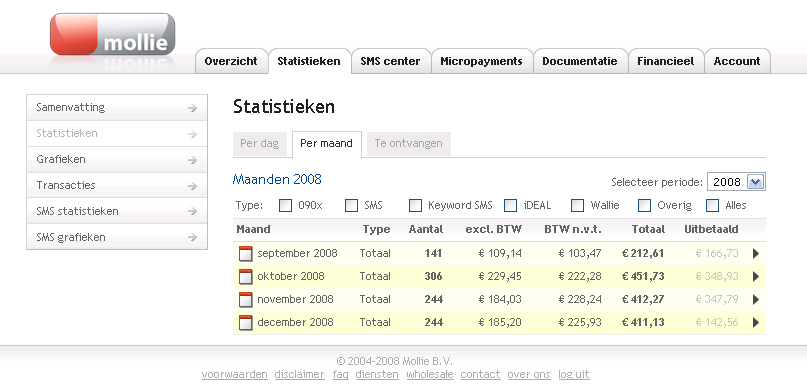Viewport: 807px width, 392px height.
Task: Open the wholesale footer link
Action: pyautogui.click(x=430, y=375)
